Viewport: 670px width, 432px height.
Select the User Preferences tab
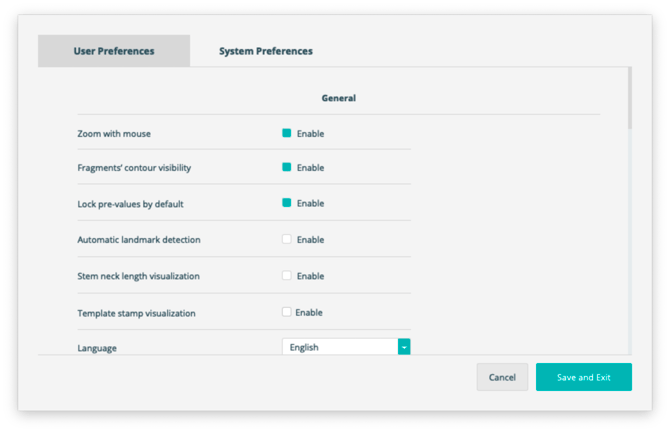(x=114, y=51)
